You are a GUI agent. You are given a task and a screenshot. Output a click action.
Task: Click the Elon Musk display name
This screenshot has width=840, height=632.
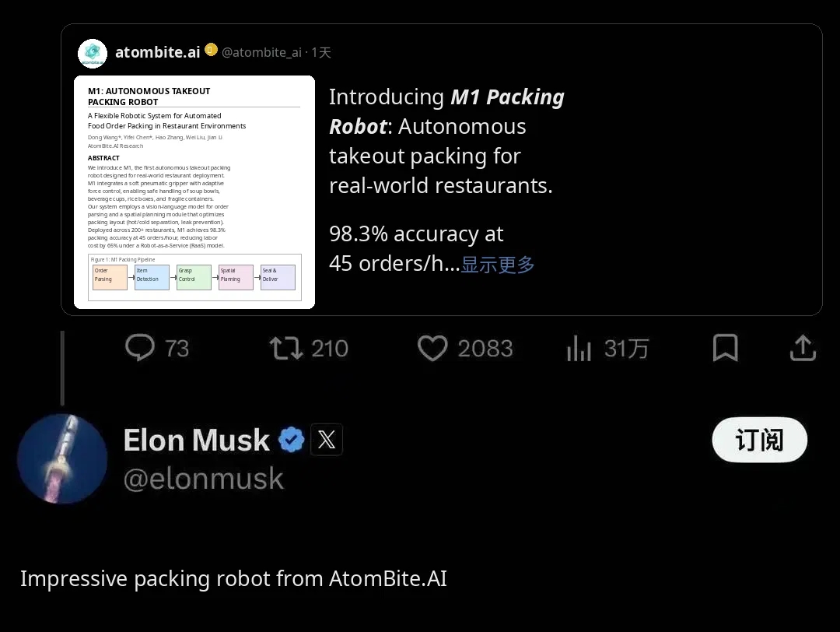(x=196, y=441)
